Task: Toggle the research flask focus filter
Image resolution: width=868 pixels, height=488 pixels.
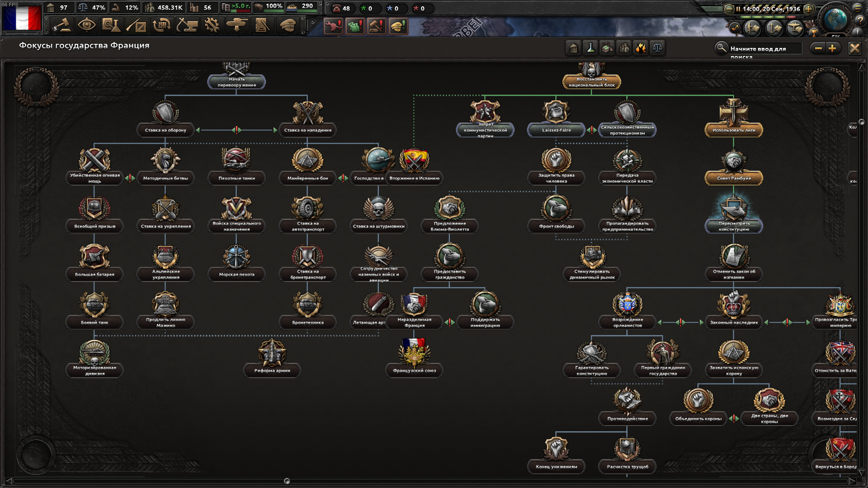Action: (x=590, y=48)
